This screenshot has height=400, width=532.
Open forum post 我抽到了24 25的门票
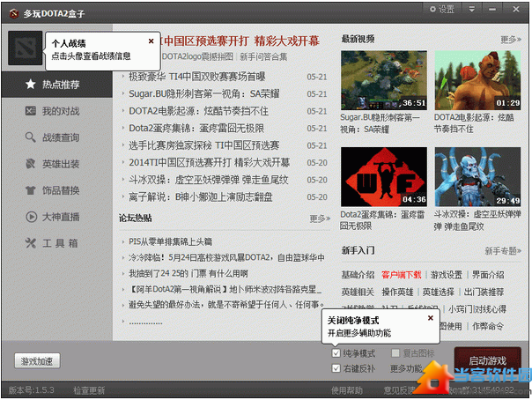pos(188,273)
